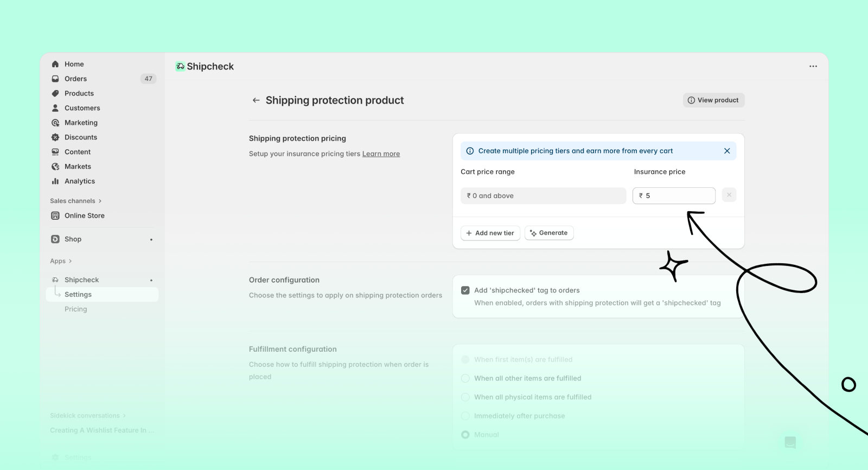Viewport: 868px width, 470px height.
Task: Open the three-dot menu beside Shipcheck header
Action: [813, 66]
